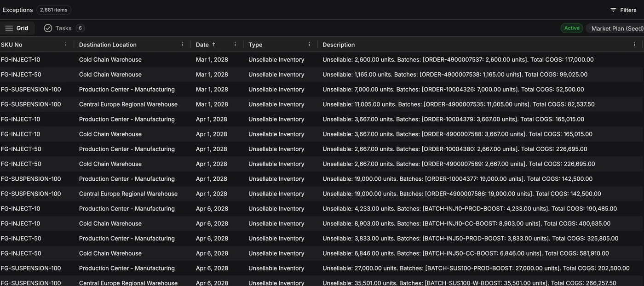This screenshot has height=286, width=644.
Task: Select the row with batch BATCH-INJ50-PROD-BOOST
Action: pyautogui.click(x=322, y=238)
